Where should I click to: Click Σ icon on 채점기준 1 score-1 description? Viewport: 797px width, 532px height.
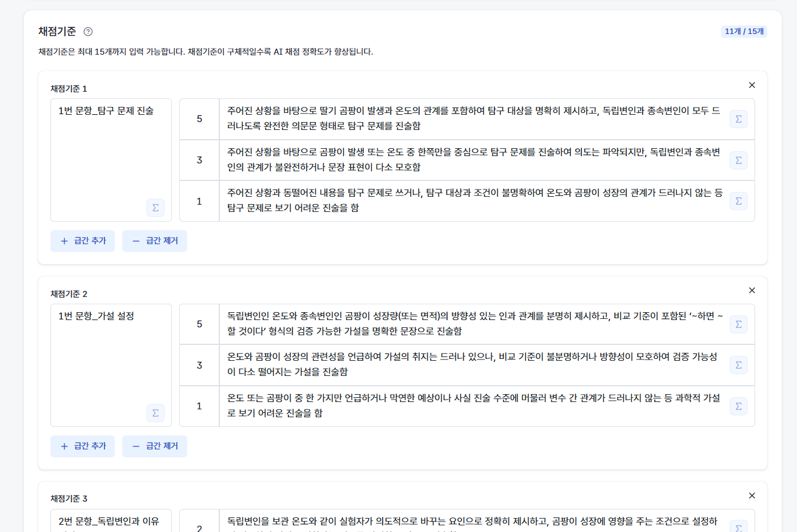(739, 201)
